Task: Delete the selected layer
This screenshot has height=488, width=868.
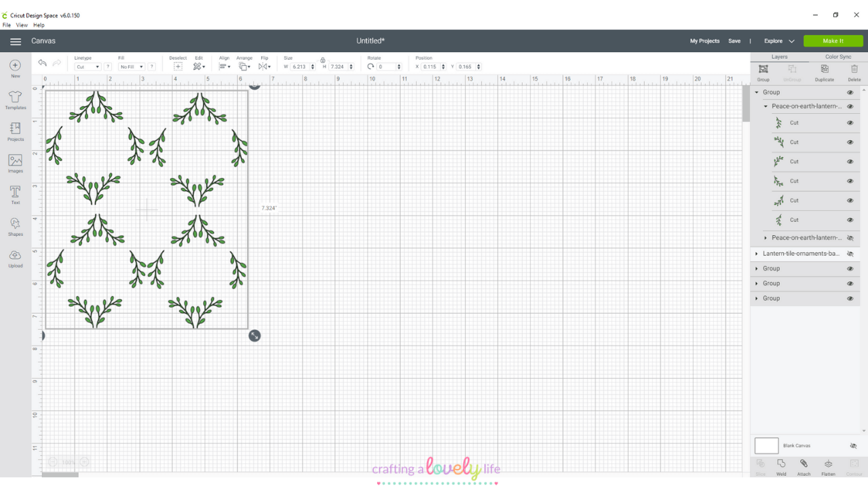Action: pos(854,73)
